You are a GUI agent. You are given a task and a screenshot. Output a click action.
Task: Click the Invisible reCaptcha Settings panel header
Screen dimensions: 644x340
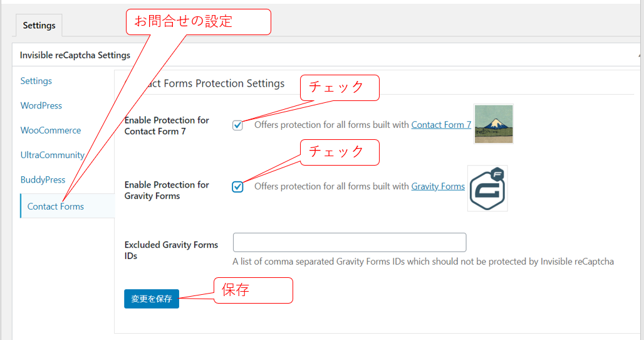pyautogui.click(x=75, y=55)
